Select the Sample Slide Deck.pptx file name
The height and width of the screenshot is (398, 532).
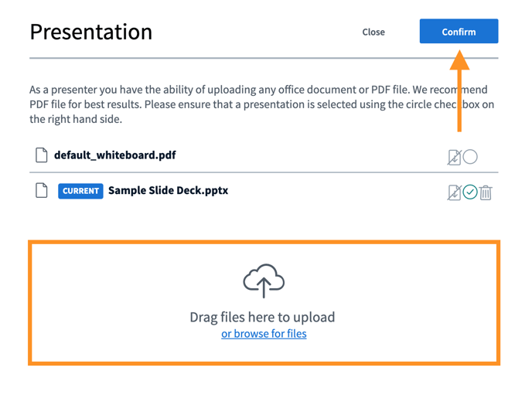(168, 191)
